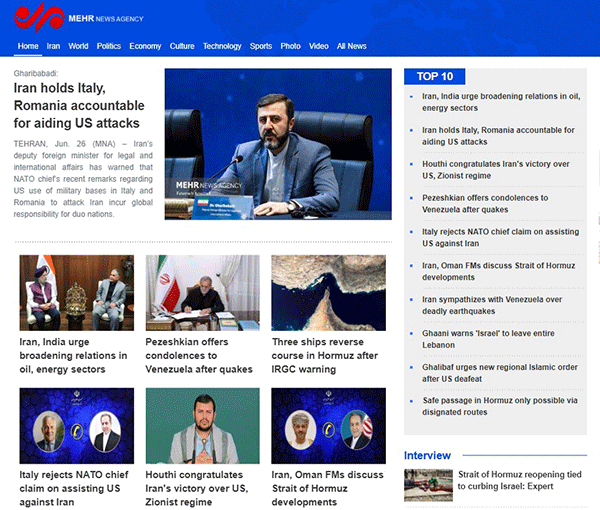
Task: Click the Mehr News Agency logo
Action: tap(78, 18)
